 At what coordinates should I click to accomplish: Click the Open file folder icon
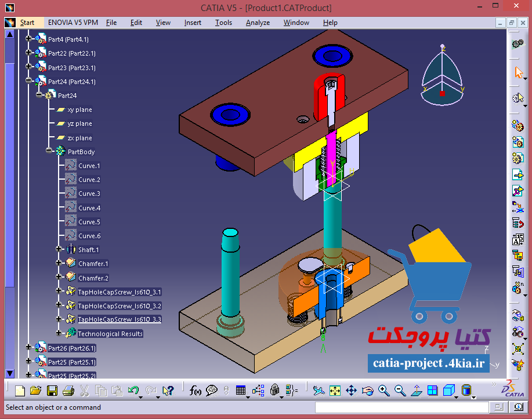coord(35,391)
